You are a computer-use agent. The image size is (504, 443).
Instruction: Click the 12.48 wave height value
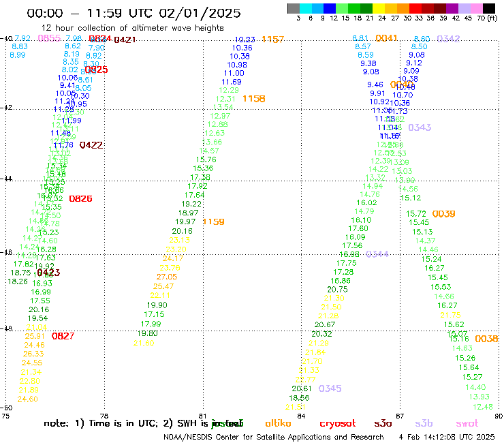pos(483,407)
